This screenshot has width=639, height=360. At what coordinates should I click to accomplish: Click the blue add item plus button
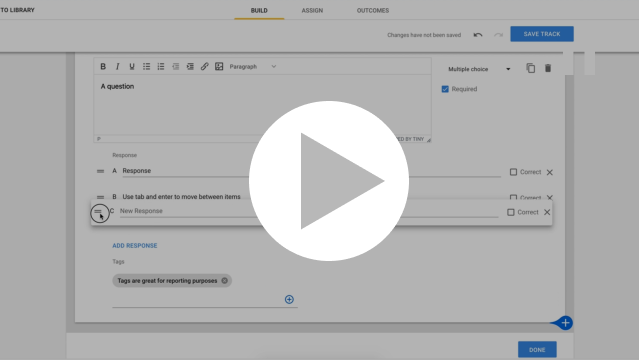click(565, 323)
